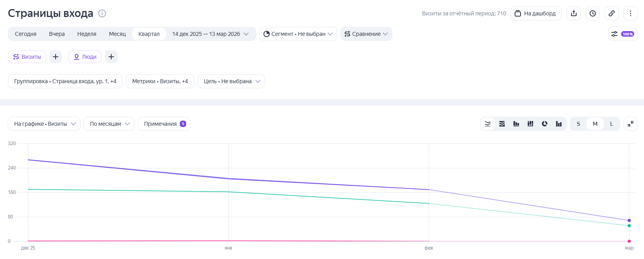The image size is (644, 259).
Task: Open the three-dots more options menu
Action: point(631,13)
